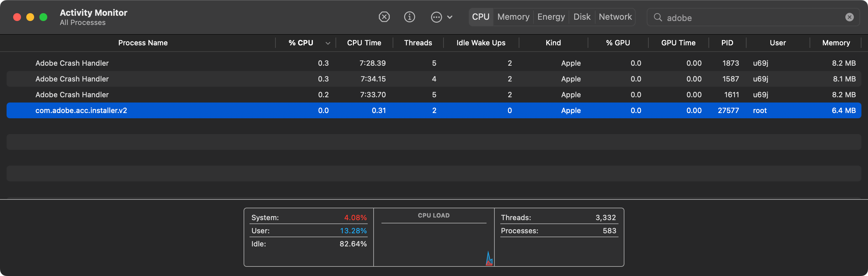Select the Disk tab
The width and height of the screenshot is (868, 276).
(582, 17)
